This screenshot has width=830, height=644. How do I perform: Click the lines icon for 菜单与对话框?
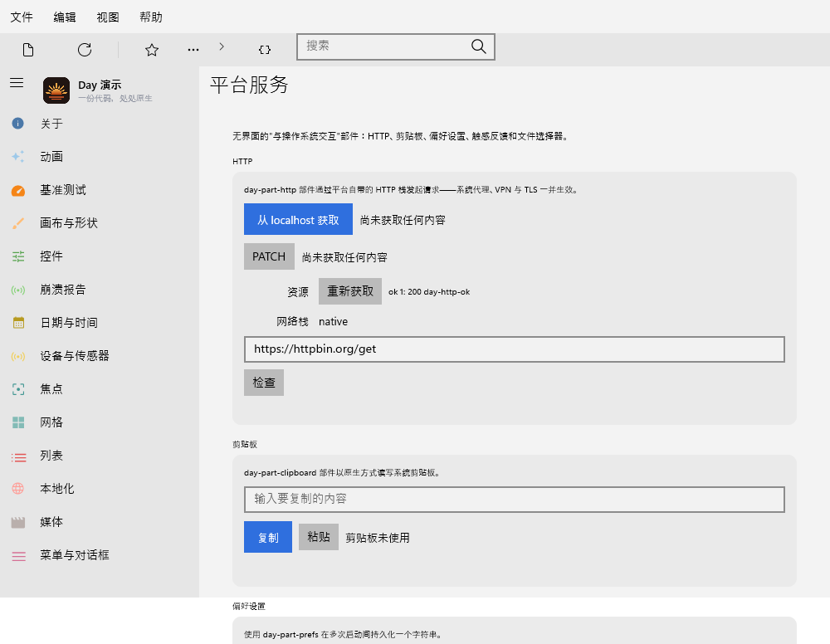(18, 556)
